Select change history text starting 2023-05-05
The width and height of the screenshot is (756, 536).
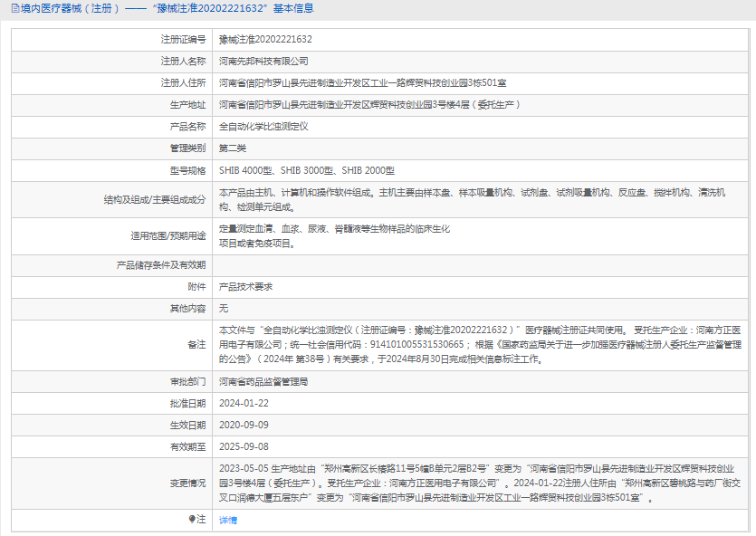[x=480, y=483]
